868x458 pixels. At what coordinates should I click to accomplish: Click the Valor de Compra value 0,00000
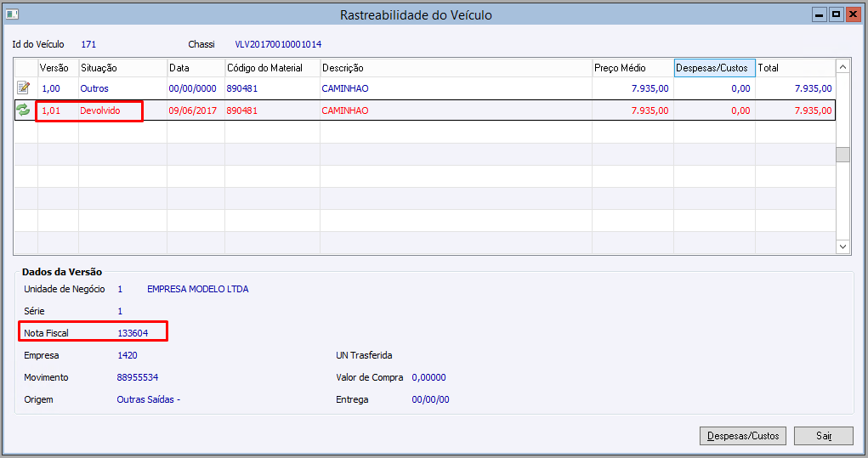[x=429, y=377]
